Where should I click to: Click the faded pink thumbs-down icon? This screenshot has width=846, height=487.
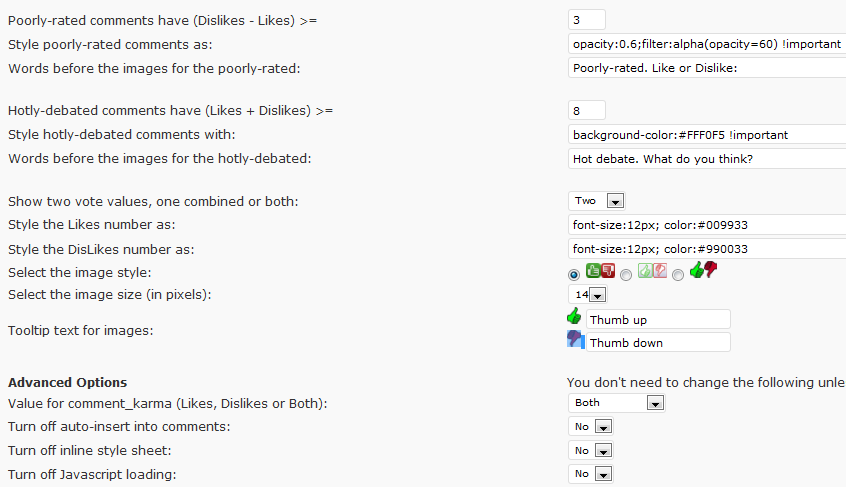click(x=660, y=270)
